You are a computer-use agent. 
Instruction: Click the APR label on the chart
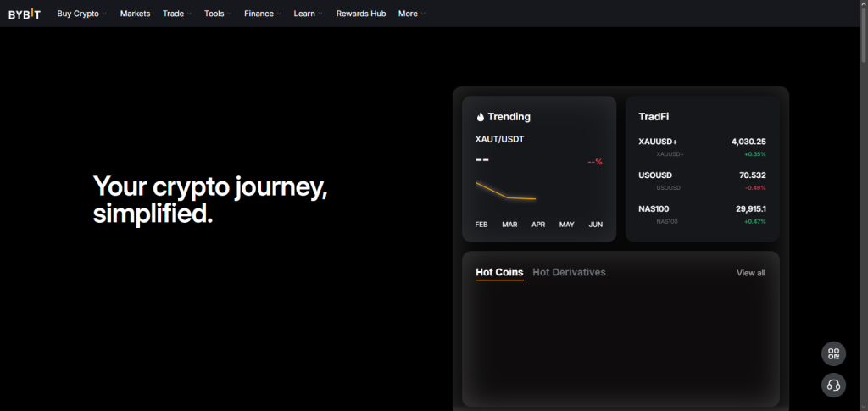coord(538,225)
